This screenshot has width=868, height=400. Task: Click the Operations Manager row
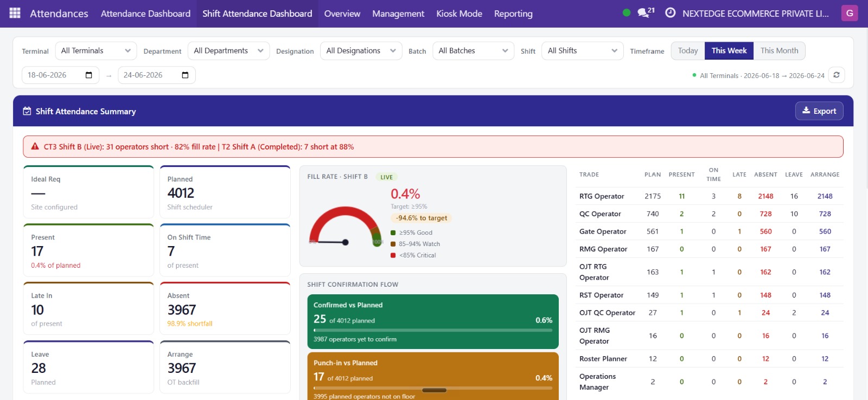tap(710, 382)
